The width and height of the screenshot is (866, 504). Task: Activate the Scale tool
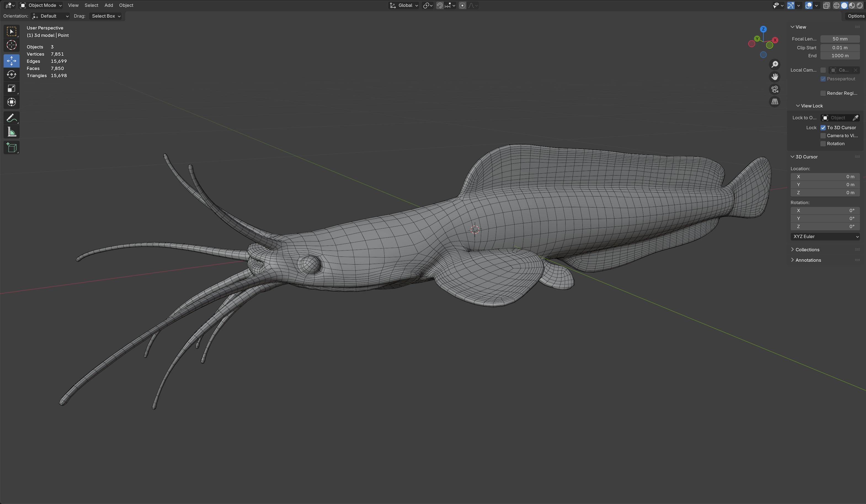[11, 88]
